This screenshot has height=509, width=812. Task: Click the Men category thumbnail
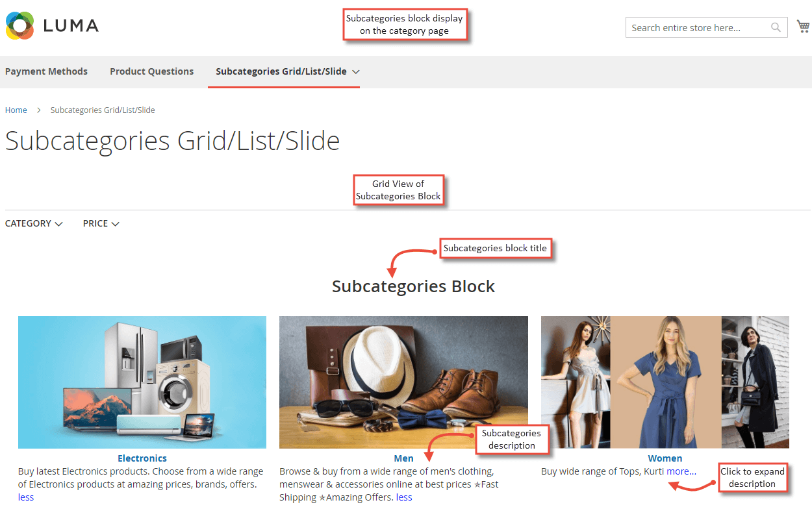pyautogui.click(x=403, y=382)
